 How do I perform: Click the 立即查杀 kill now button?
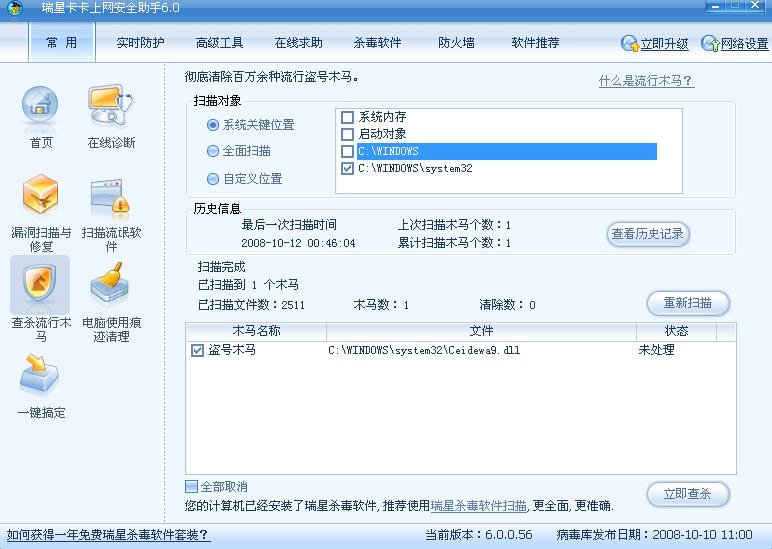tap(688, 493)
